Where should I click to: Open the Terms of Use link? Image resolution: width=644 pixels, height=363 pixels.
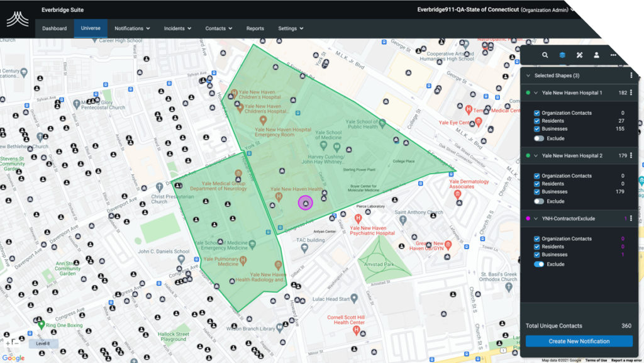coord(596,360)
